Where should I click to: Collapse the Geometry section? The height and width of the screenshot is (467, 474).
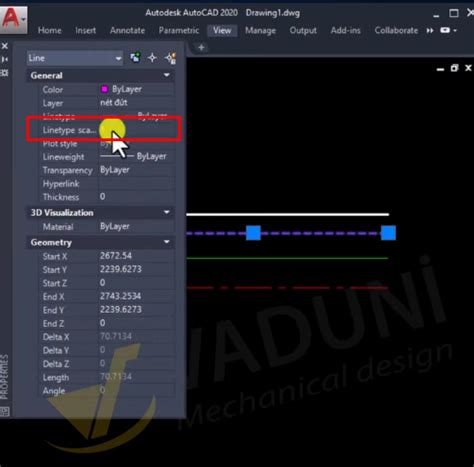click(167, 242)
